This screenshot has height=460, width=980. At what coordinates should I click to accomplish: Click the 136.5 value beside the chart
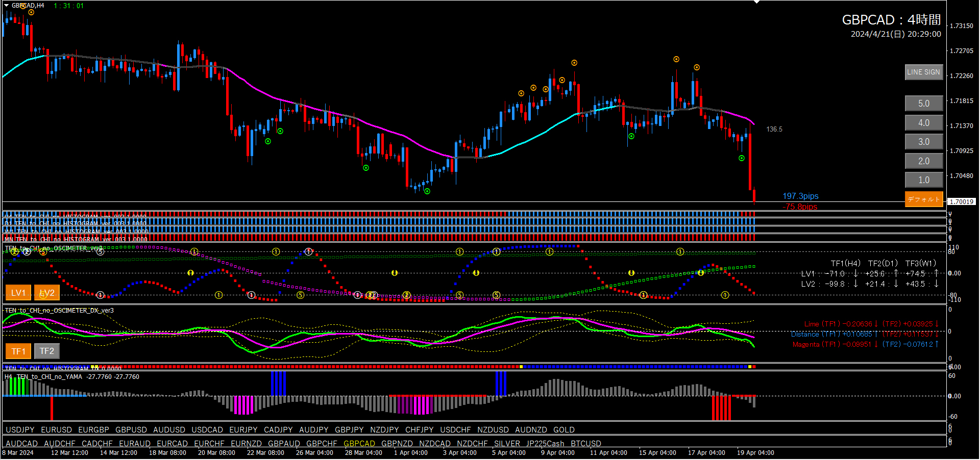coord(774,130)
